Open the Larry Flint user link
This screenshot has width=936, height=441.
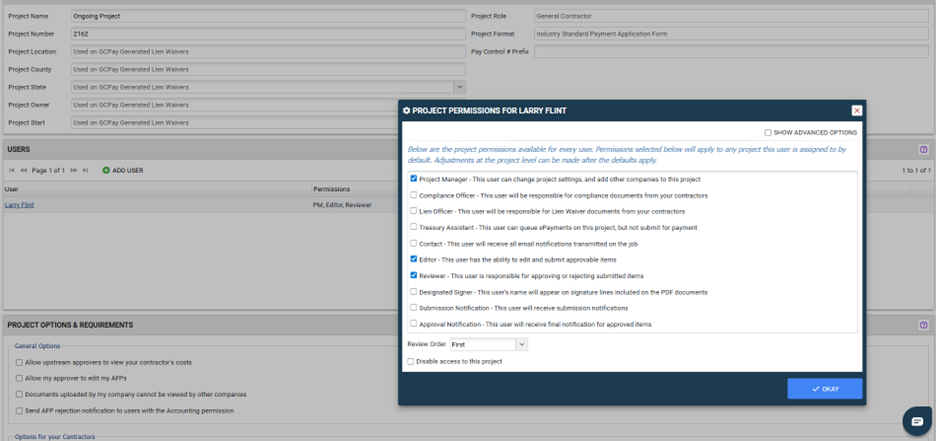pos(19,205)
